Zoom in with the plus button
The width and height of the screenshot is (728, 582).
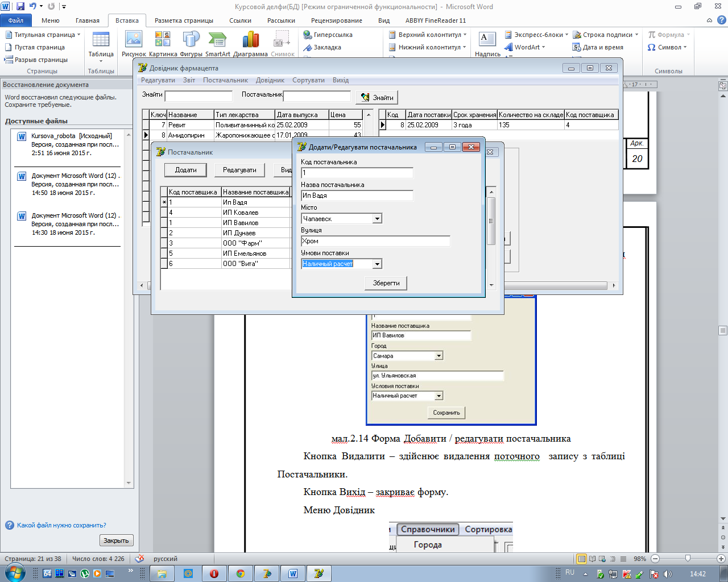721,559
